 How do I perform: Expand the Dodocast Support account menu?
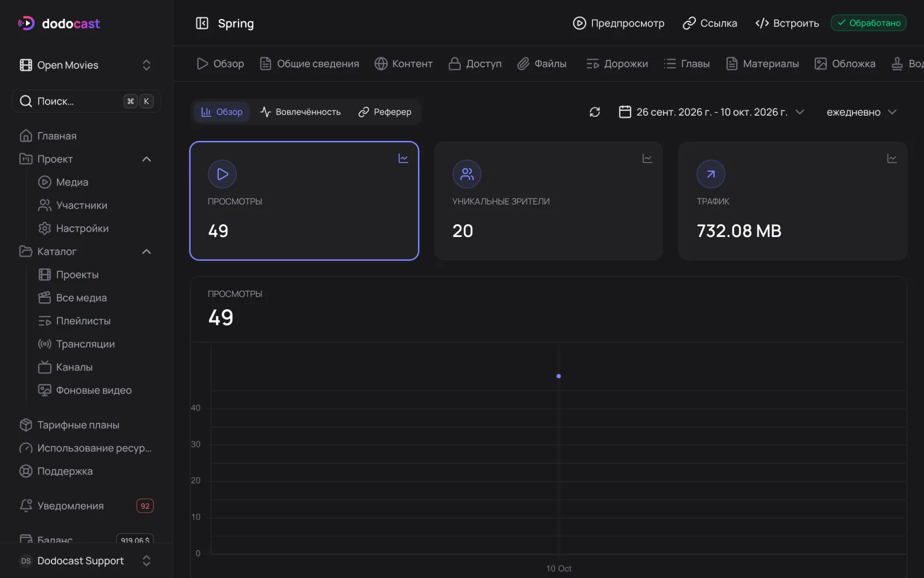pyautogui.click(x=86, y=561)
